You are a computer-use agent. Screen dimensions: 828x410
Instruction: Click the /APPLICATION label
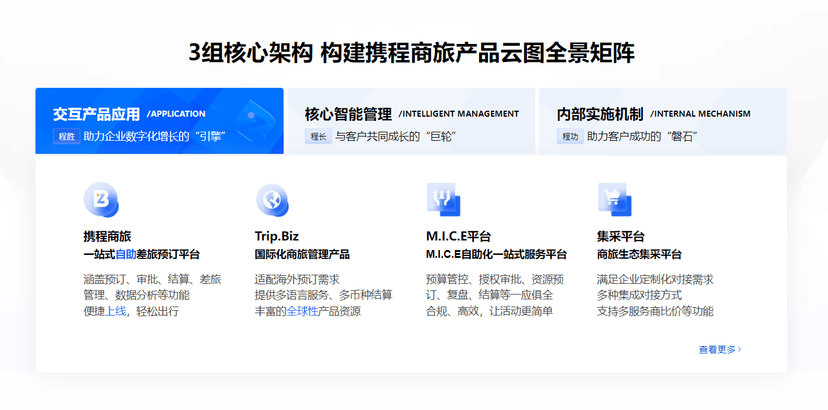(176, 114)
